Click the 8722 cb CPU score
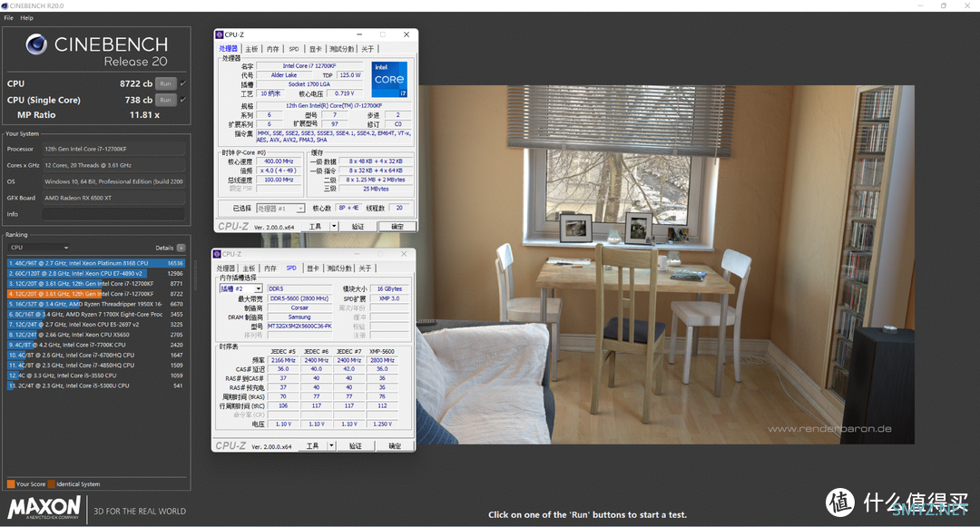This screenshot has height=527, width=980. click(x=136, y=83)
